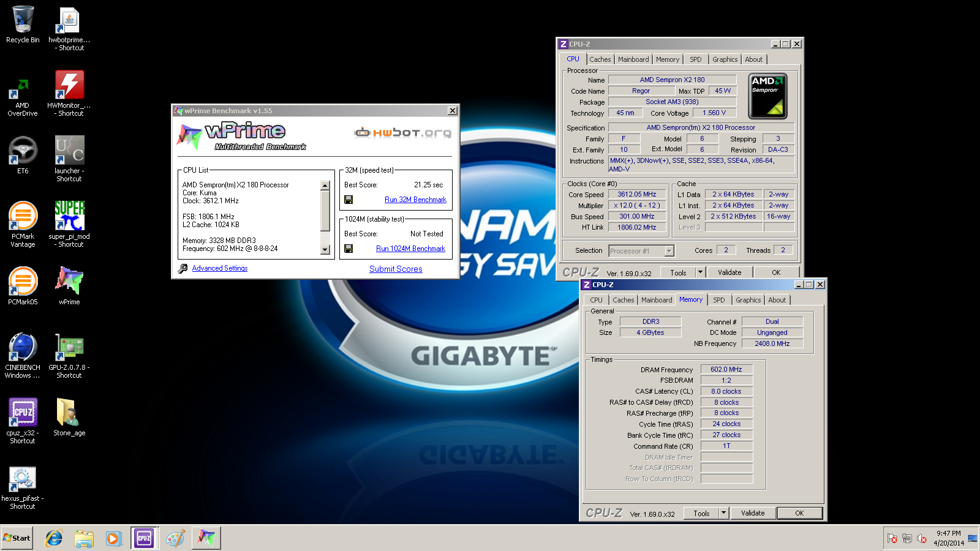Open Advanced Settings link in wPrime
This screenshot has height=551, width=980.
pos(220,268)
